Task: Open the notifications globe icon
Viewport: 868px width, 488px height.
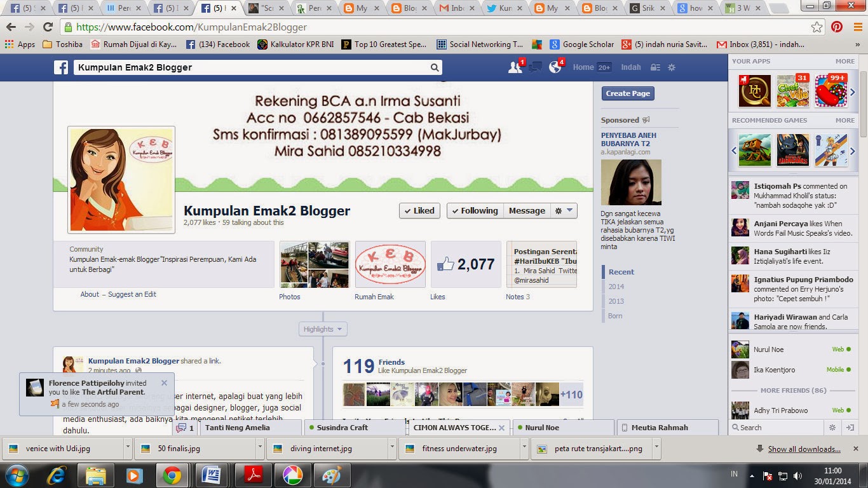Action: pos(555,67)
